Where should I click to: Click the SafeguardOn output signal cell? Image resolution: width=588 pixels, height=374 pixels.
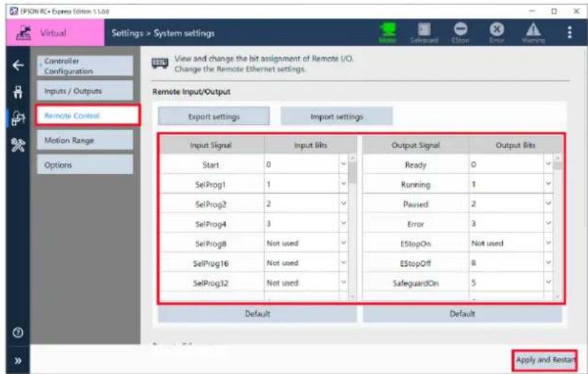pyautogui.click(x=416, y=282)
